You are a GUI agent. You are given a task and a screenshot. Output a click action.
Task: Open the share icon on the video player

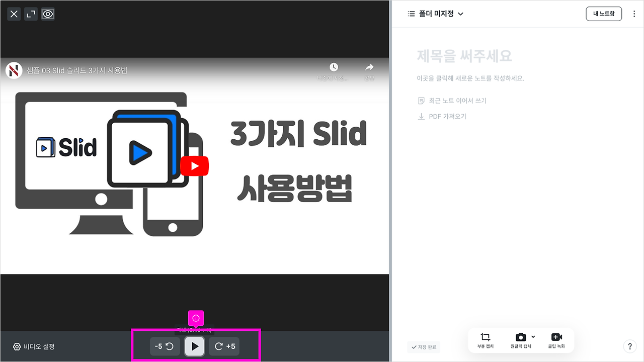(369, 67)
